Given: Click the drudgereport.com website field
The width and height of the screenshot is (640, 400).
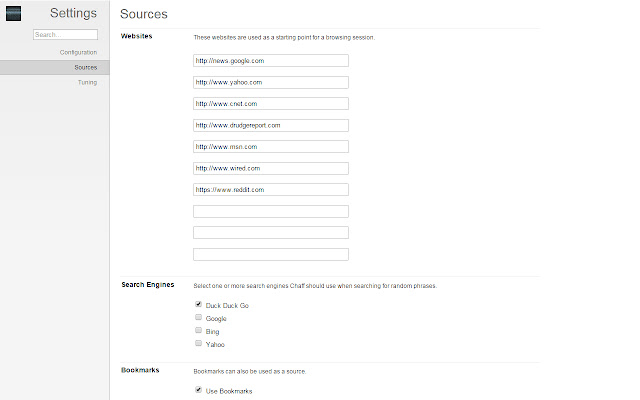Looking at the screenshot, I should (271, 125).
